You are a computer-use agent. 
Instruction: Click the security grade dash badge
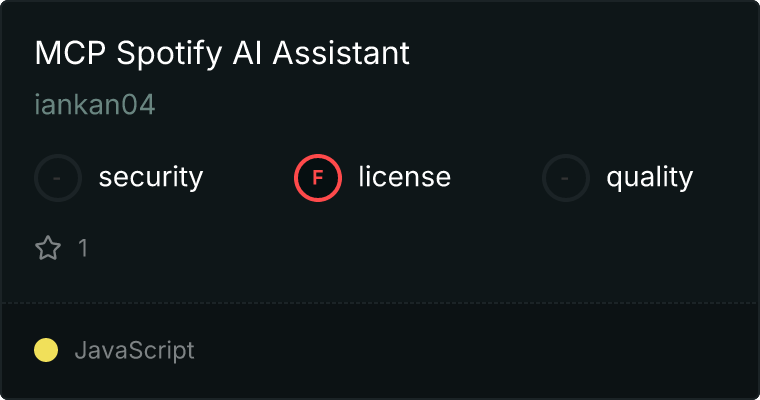58,178
